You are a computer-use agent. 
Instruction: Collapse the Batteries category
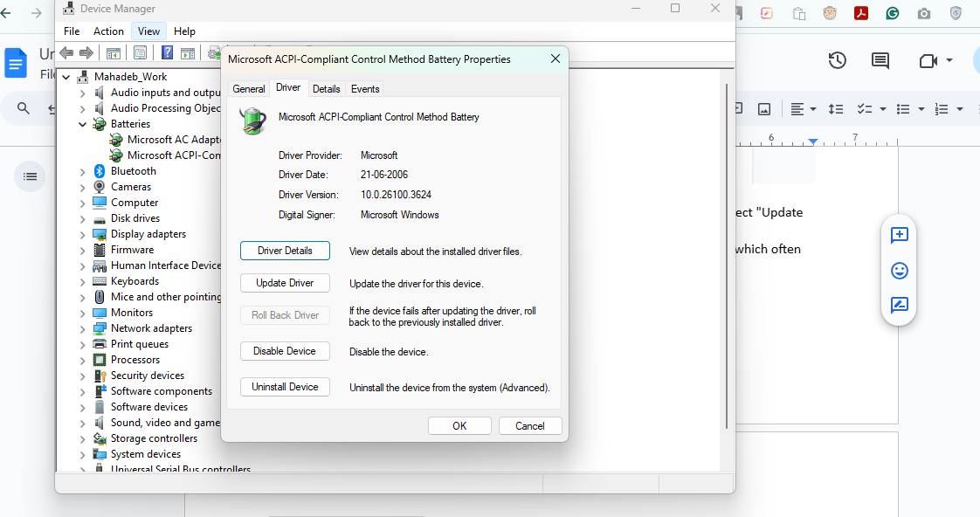[x=83, y=123]
